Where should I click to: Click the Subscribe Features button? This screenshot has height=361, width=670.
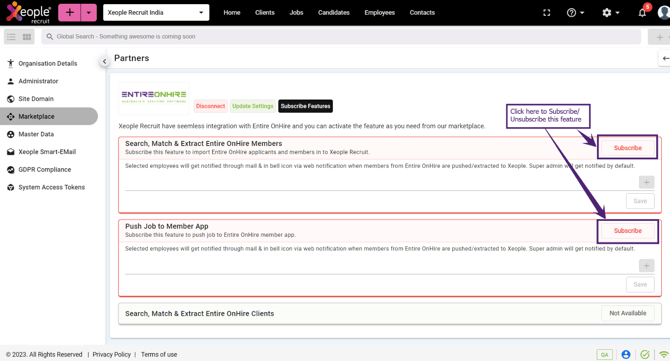point(306,106)
